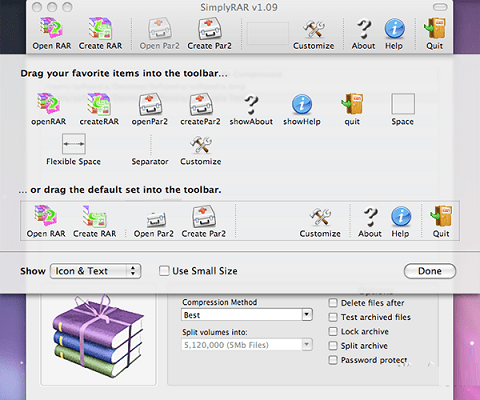Click the stacked books RAR image
Image resolution: width=480 pixels, height=400 pixels.
98,337
